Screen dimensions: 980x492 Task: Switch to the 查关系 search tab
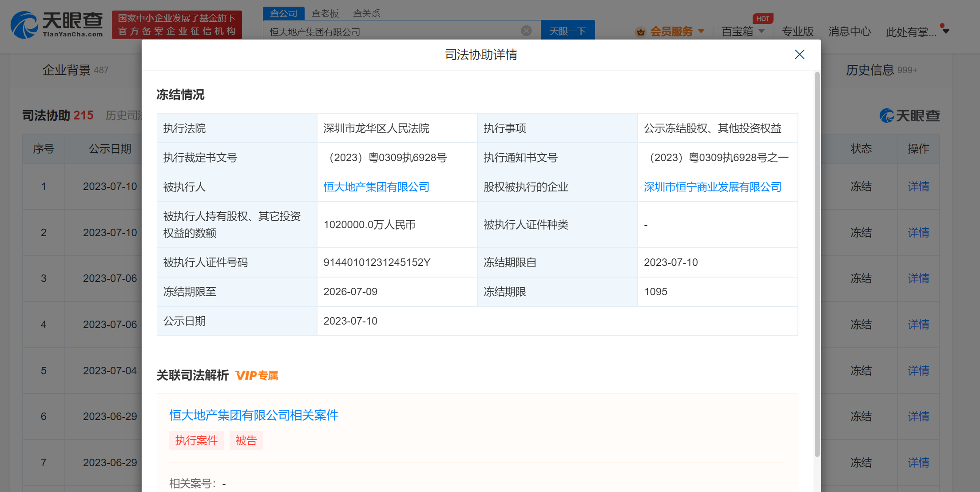366,13
